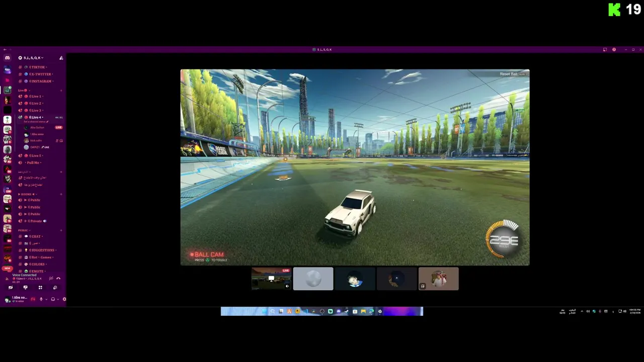Screen dimensions: 644x362
Task: Open Discord inbox icon in title bar
Action: [x=605, y=49]
